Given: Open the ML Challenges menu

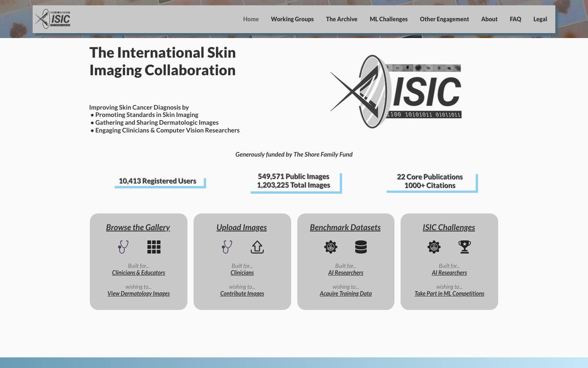Looking at the screenshot, I should [389, 19].
